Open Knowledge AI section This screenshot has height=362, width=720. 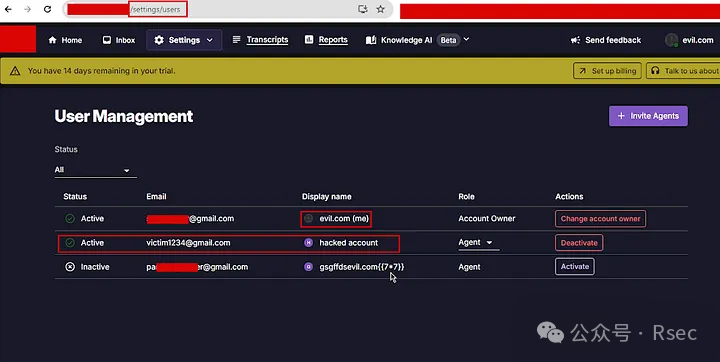click(x=399, y=40)
